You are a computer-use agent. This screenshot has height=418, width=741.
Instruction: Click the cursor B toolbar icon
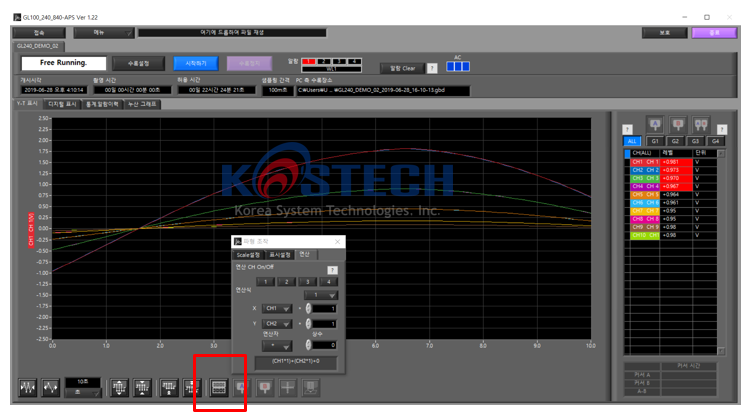265,387
